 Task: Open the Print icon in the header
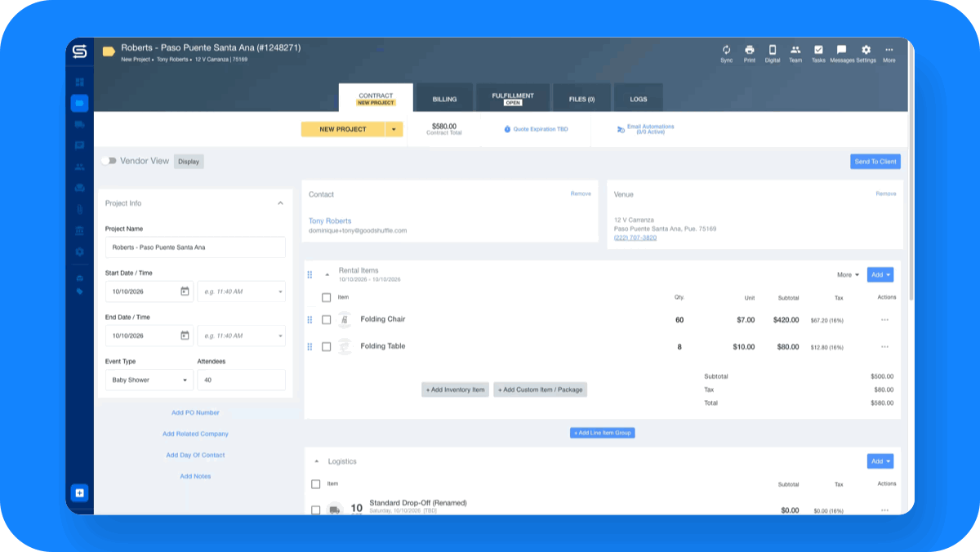[x=749, y=50]
